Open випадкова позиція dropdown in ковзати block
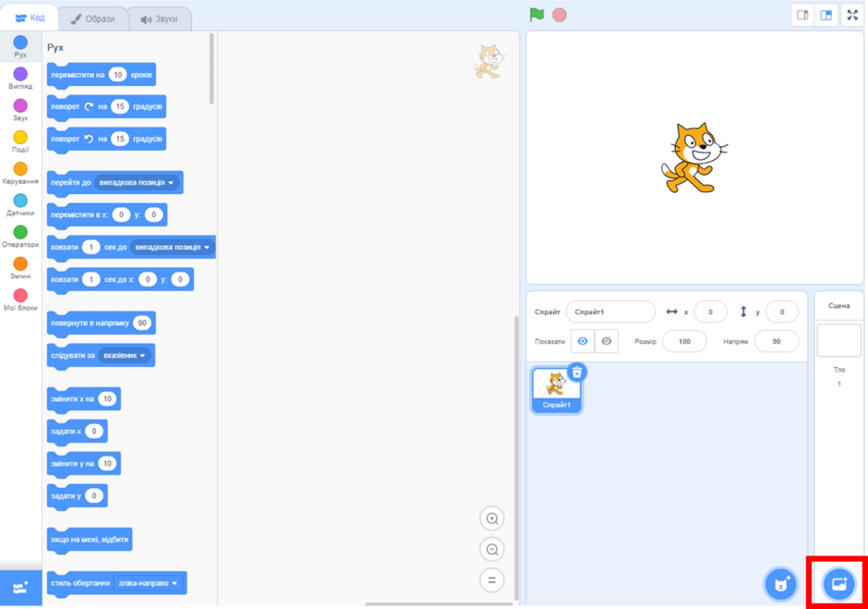The height and width of the screenshot is (609, 868). [x=173, y=247]
